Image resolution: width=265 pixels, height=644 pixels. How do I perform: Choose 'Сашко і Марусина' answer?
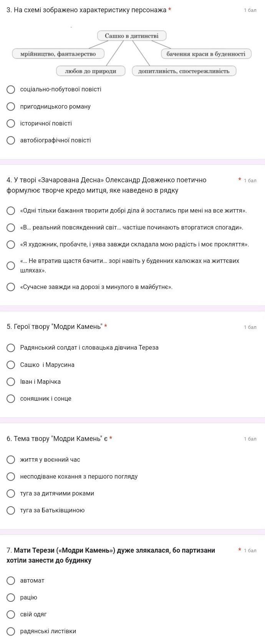pyautogui.click(x=11, y=365)
